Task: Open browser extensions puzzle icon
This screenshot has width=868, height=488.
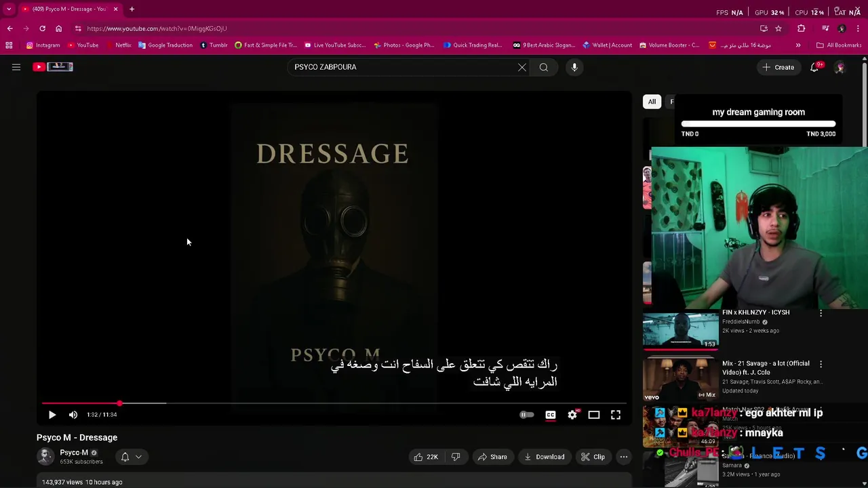Action: [x=802, y=28]
